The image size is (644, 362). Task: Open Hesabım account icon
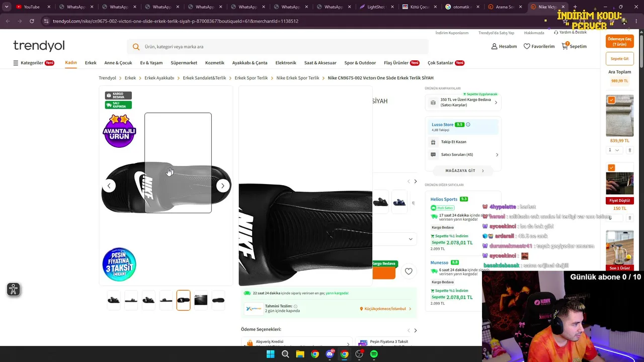[504, 46]
